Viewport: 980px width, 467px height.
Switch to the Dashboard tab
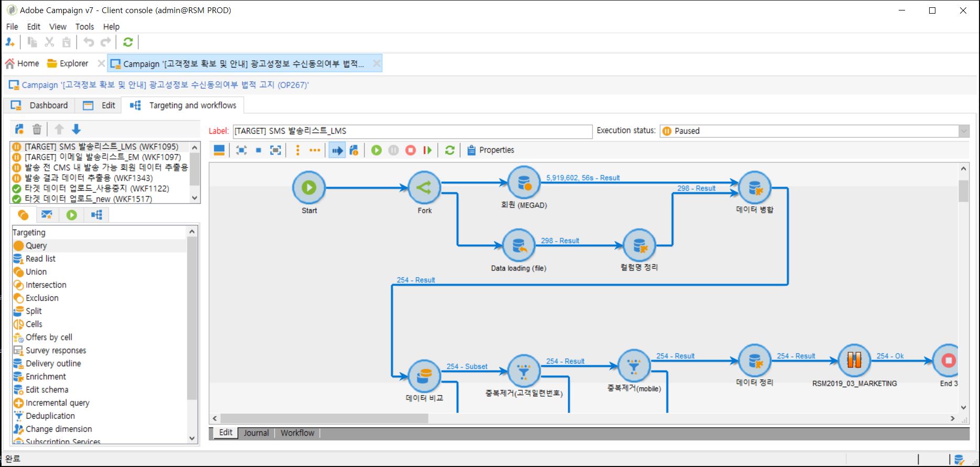[39, 105]
